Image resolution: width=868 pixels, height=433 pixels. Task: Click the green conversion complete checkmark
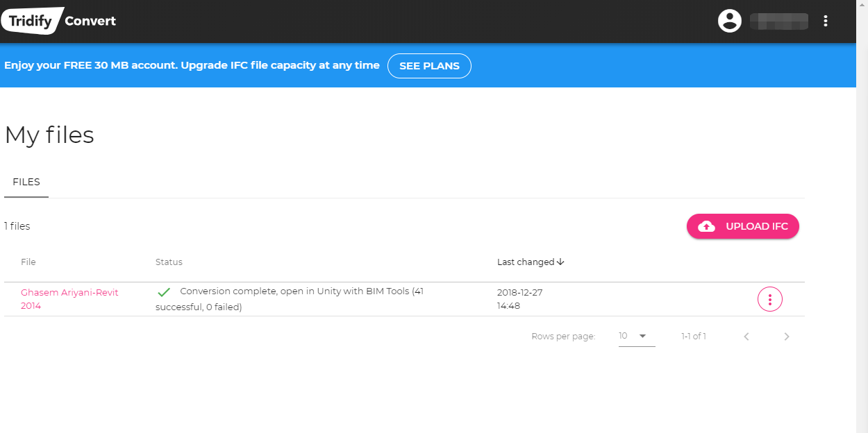164,292
